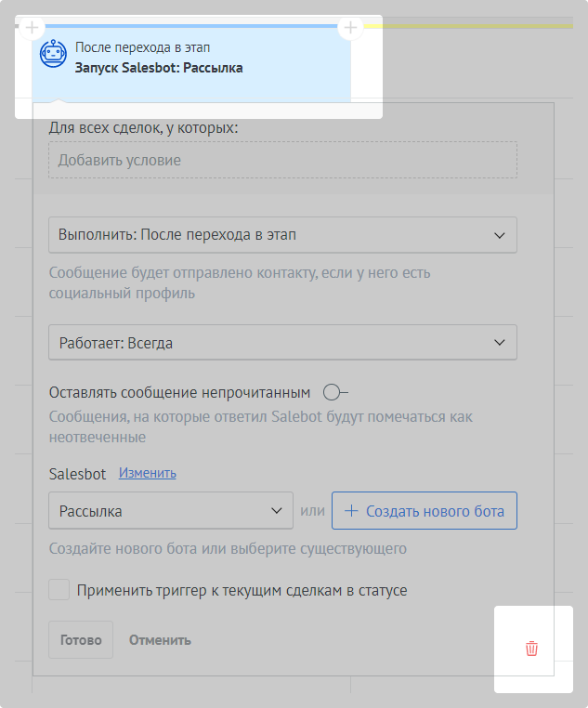This screenshot has height=708, width=588.
Task: Check 'Применить триггер к текущим сделкам' checkbox
Action: [x=59, y=590]
